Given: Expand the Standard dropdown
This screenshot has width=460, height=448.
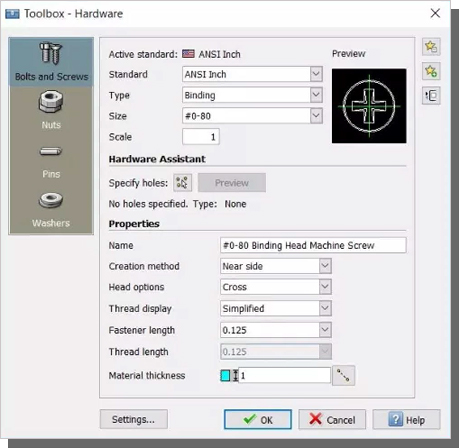Looking at the screenshot, I should click(x=316, y=74).
